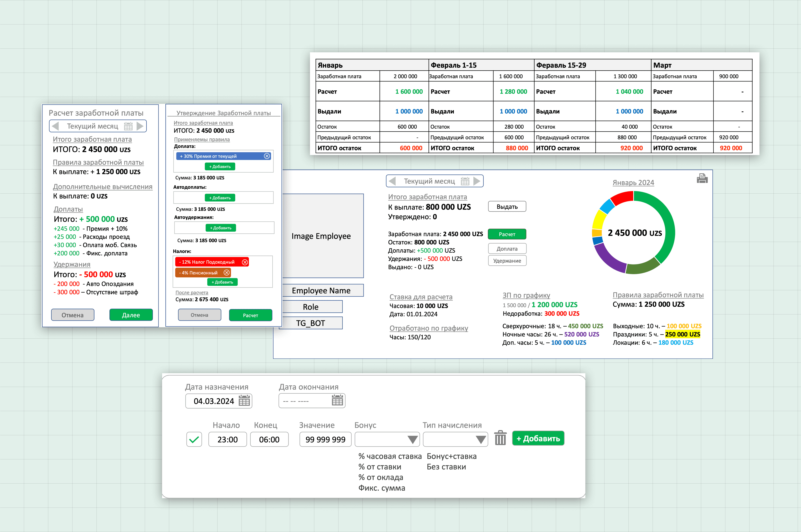
Task: Open calendar for Дата окончания field
Action: (337, 400)
